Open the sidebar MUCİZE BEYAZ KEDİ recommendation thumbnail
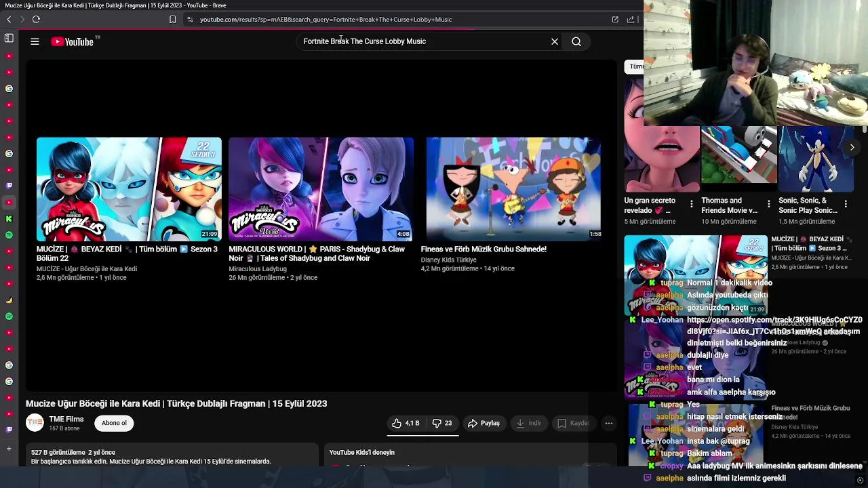 tap(696, 275)
